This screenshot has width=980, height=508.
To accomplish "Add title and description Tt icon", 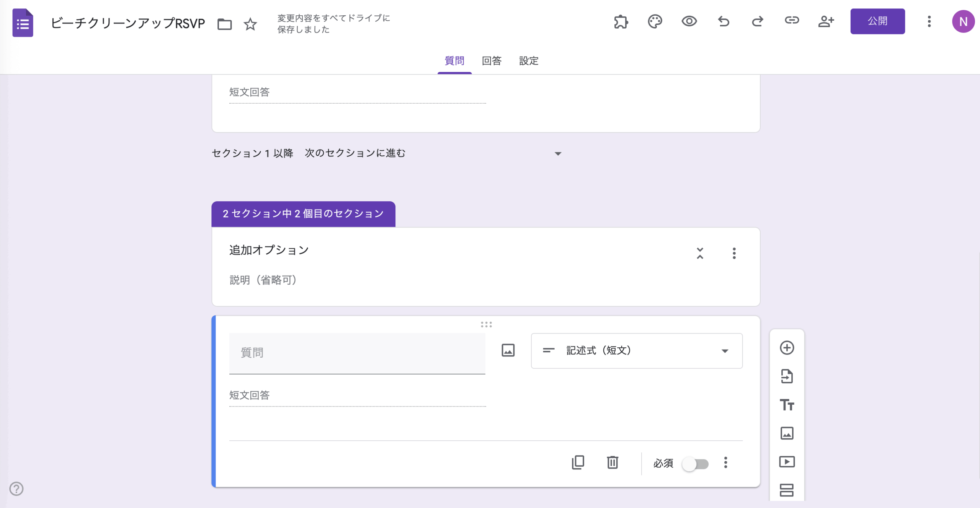I will 787,405.
